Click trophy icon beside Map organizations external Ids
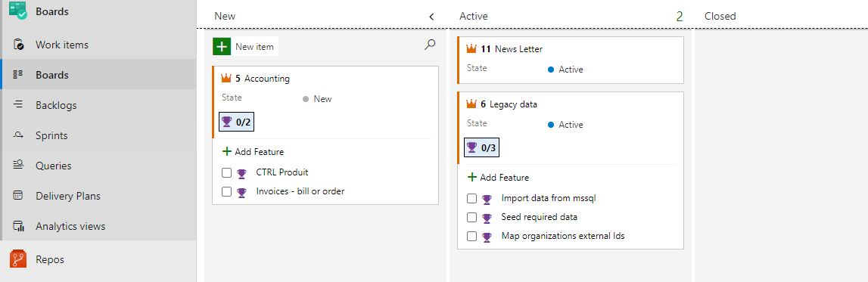 pos(487,237)
